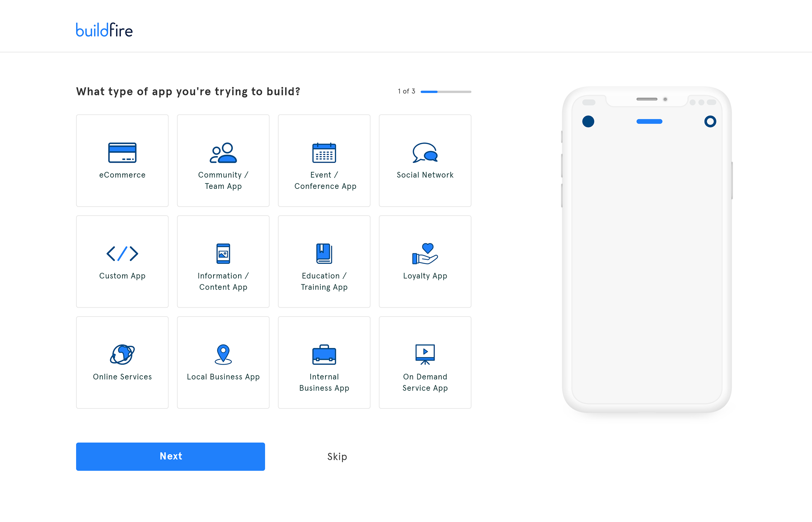The height and width of the screenshot is (522, 812).
Task: Click the Education / Training book icon
Action: pyautogui.click(x=324, y=253)
